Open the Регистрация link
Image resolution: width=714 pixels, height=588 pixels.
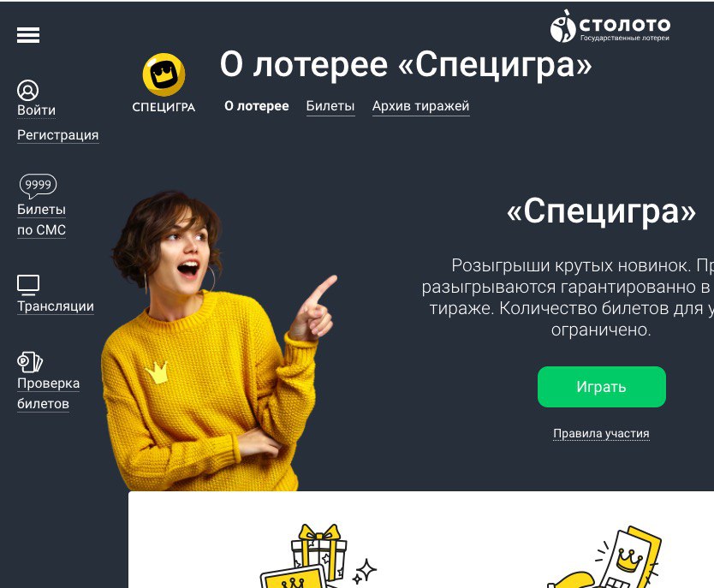[58, 135]
